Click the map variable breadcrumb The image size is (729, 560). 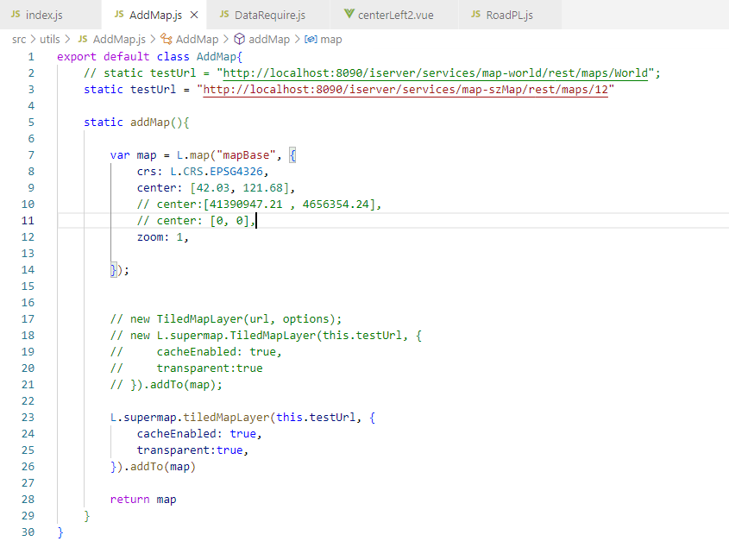331,40
